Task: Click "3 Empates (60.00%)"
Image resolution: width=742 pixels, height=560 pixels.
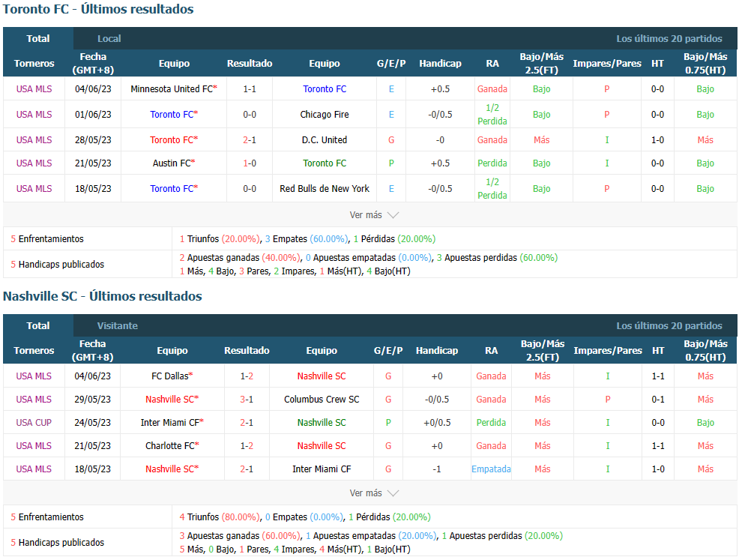Action: [307, 239]
